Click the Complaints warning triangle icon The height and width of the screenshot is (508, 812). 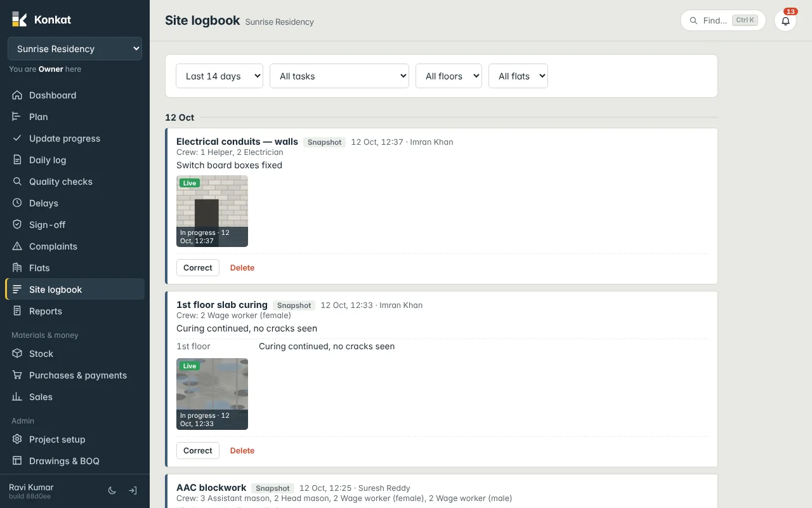tap(17, 246)
